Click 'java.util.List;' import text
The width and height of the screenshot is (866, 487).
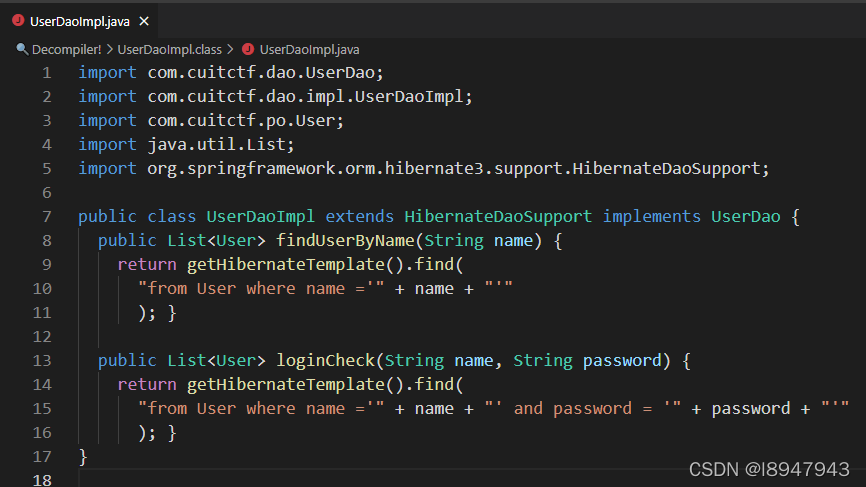click(x=221, y=144)
